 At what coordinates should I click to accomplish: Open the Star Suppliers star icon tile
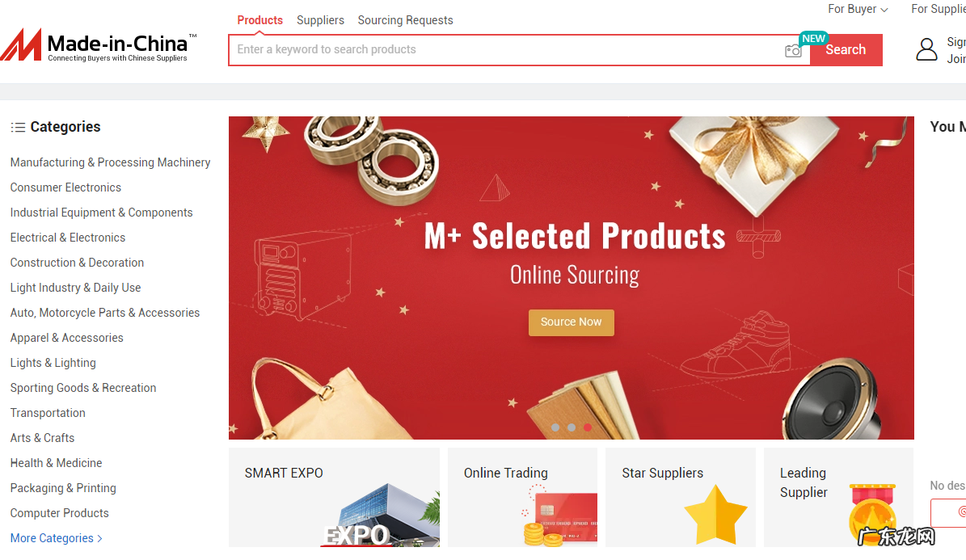click(680, 497)
